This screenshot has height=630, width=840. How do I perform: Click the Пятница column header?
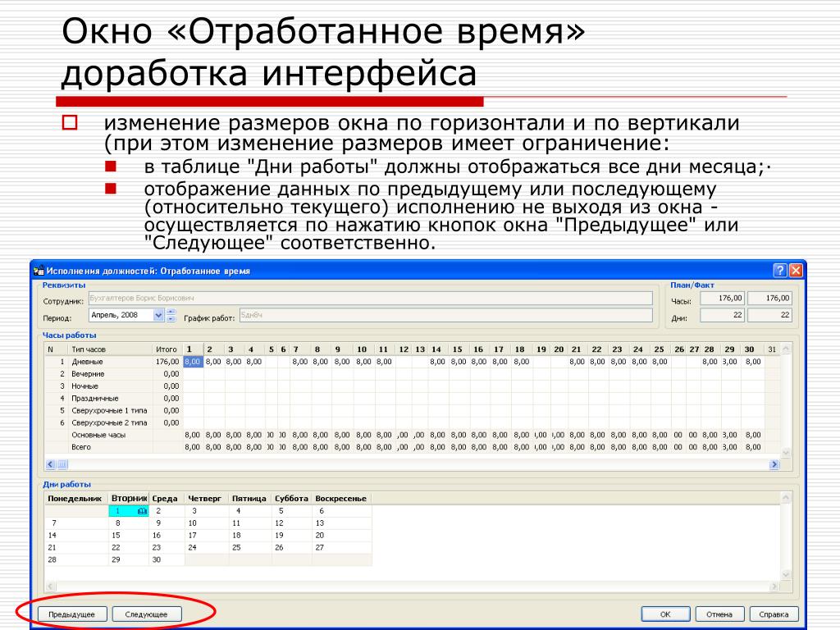pyautogui.click(x=249, y=498)
